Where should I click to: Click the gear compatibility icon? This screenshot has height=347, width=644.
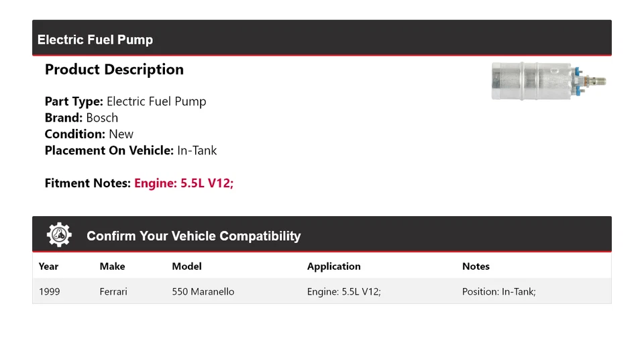tap(59, 235)
